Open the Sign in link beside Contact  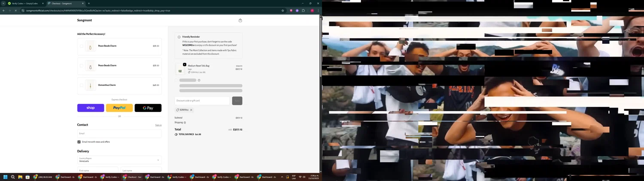tap(158, 125)
